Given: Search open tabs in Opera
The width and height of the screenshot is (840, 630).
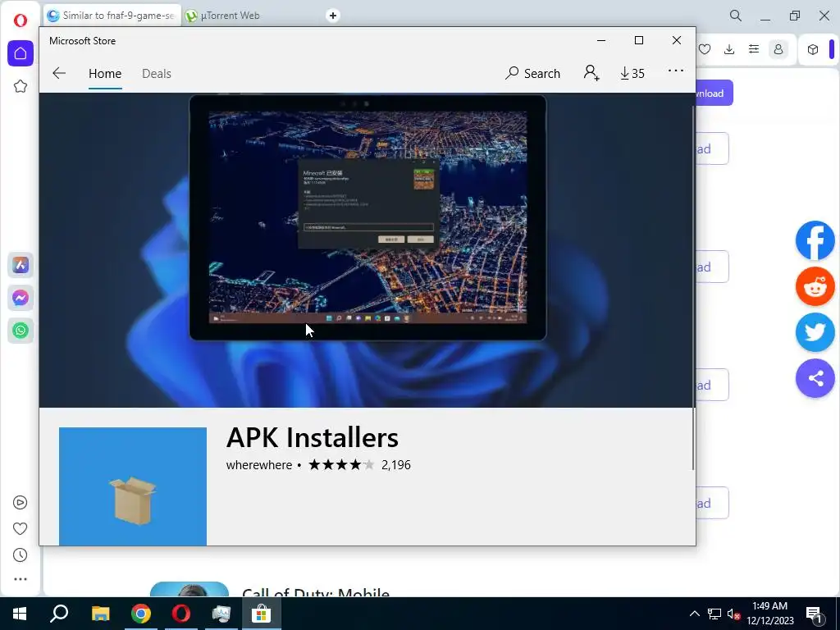Looking at the screenshot, I should point(736,16).
